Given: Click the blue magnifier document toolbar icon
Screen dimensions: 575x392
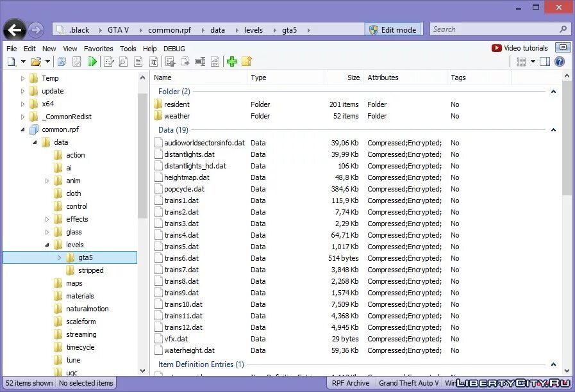Looking at the screenshot, I should 62,61.
